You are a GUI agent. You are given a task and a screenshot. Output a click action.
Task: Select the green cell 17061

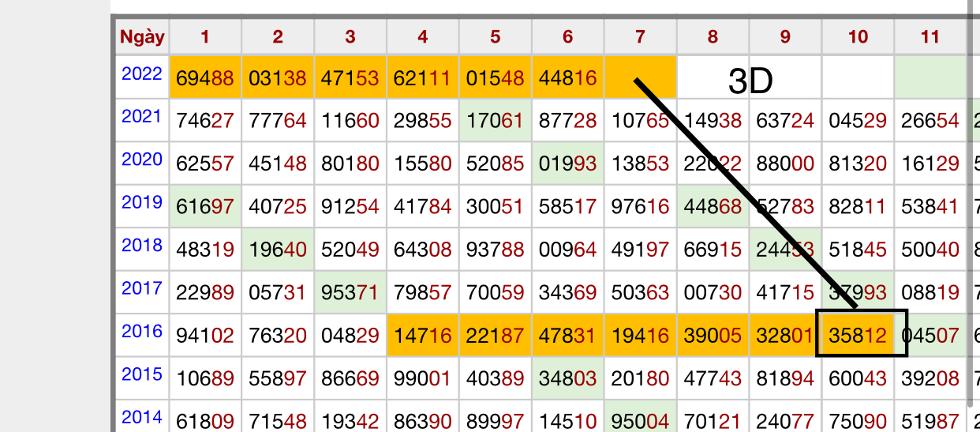496,121
